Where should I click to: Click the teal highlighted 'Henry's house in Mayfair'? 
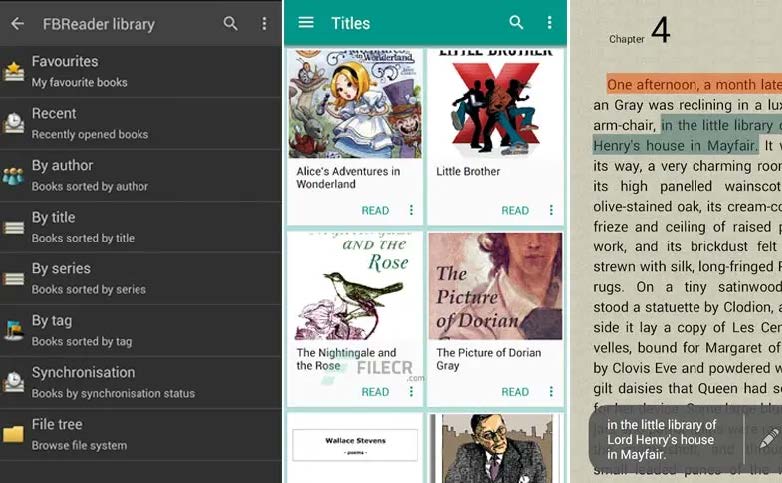point(675,145)
